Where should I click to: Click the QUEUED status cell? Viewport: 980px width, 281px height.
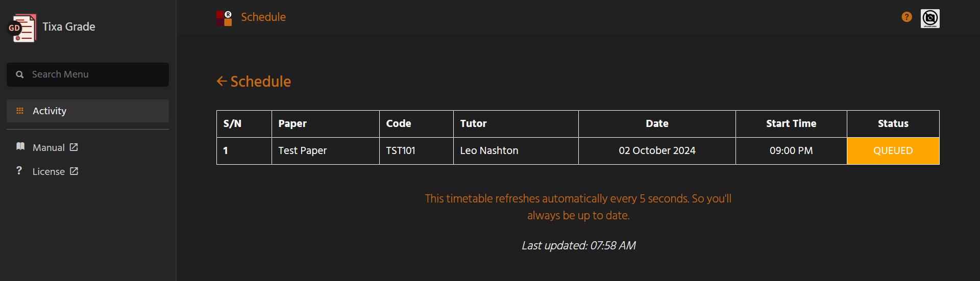point(893,151)
